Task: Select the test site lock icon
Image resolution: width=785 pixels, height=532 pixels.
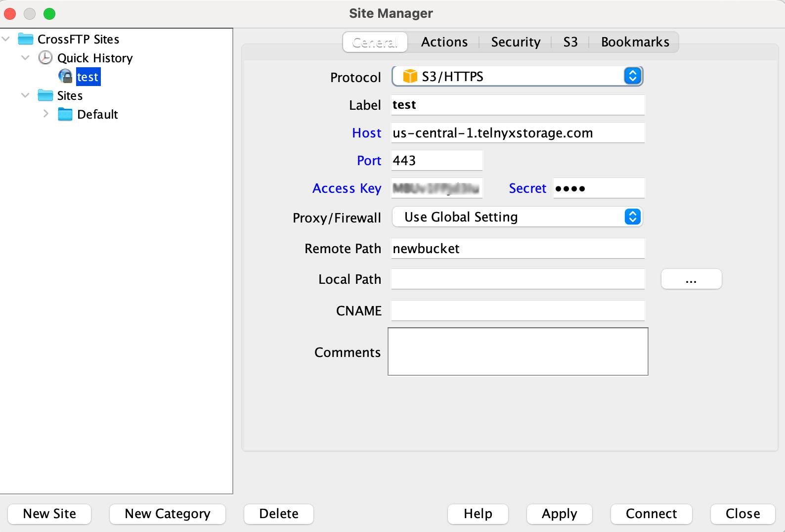Action: [65, 77]
